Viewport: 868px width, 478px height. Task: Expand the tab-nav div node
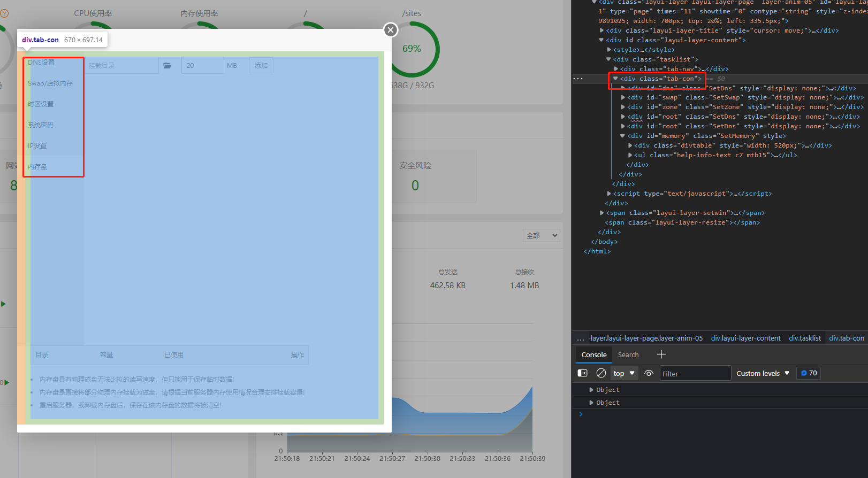(616, 69)
